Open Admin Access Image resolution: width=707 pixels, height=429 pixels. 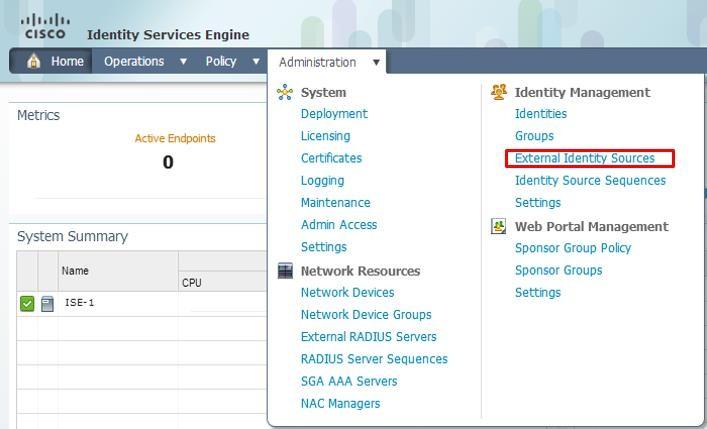339,225
